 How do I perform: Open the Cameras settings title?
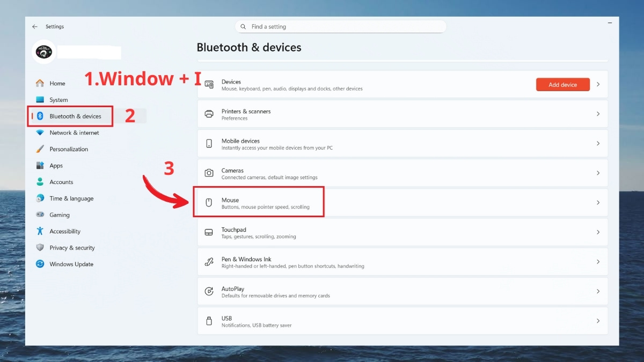click(232, 171)
